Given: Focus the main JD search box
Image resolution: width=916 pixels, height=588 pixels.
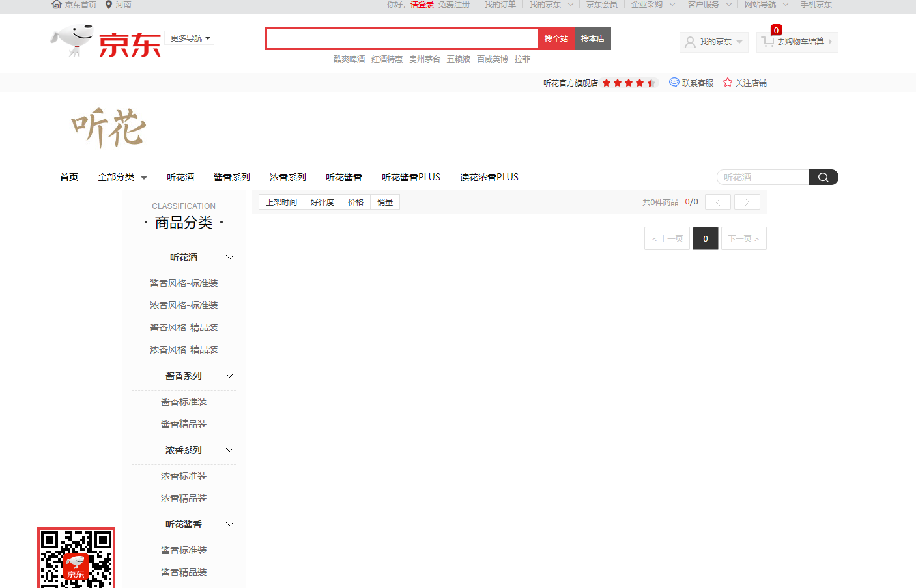Looking at the screenshot, I should point(402,39).
